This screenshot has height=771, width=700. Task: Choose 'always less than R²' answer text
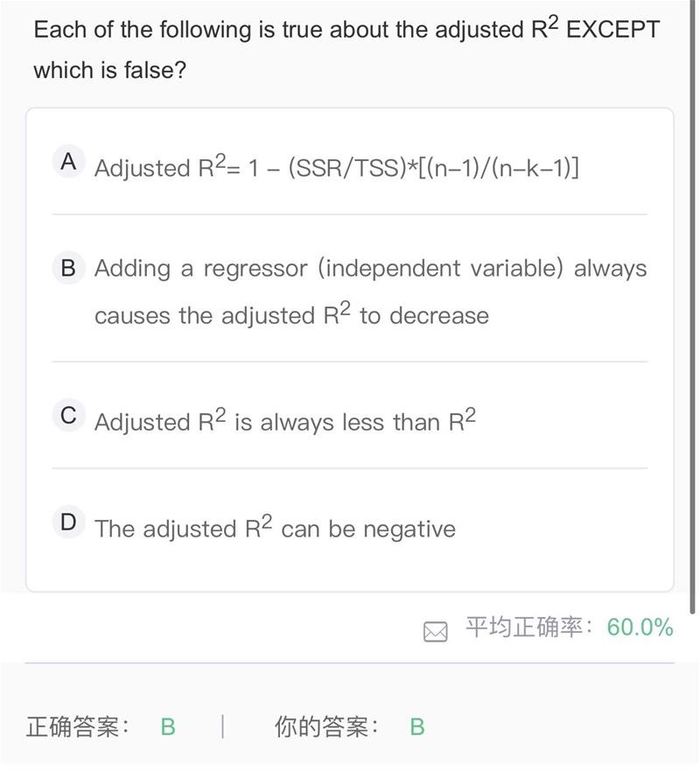click(x=285, y=420)
